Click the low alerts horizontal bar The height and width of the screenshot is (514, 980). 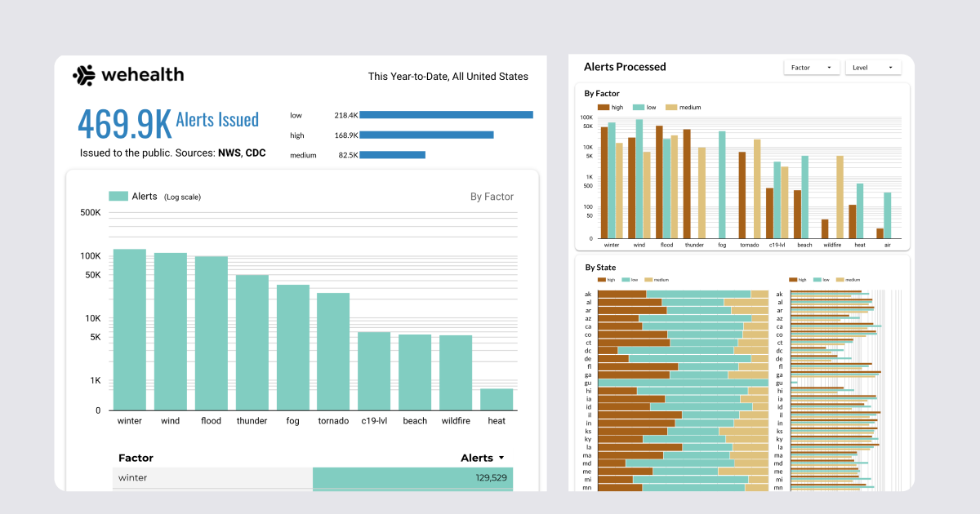tap(446, 115)
